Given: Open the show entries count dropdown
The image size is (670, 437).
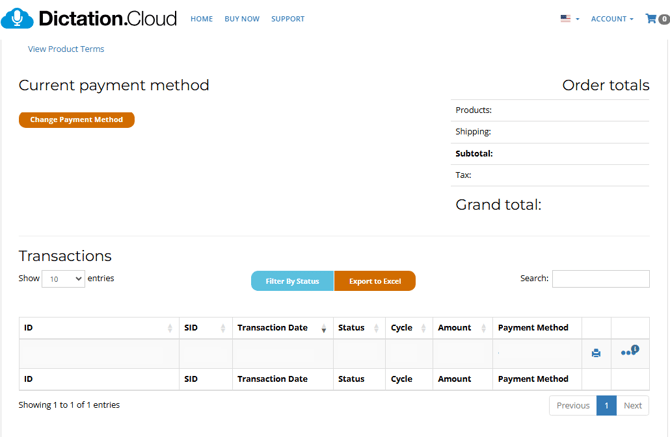Looking at the screenshot, I should [x=64, y=279].
